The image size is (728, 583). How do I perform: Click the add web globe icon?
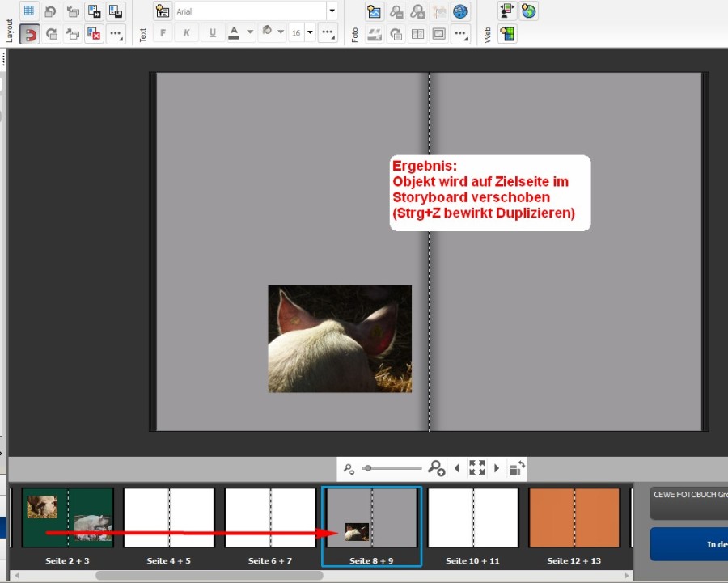point(529,11)
